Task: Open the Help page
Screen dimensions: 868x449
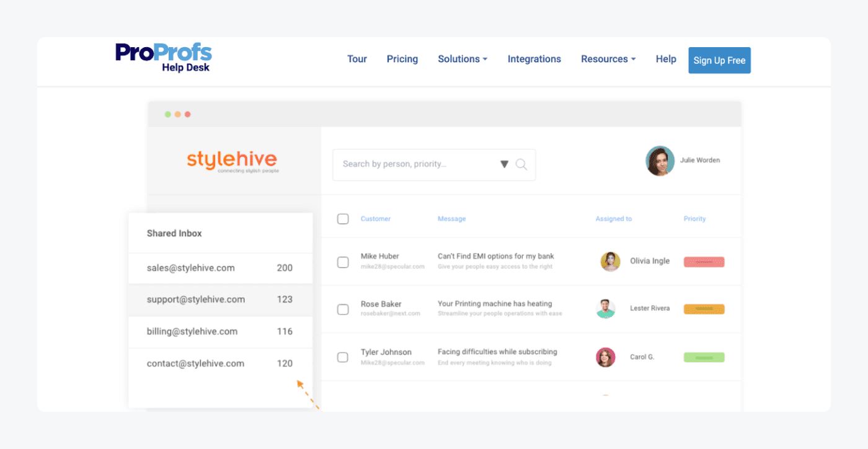Action: pos(666,59)
